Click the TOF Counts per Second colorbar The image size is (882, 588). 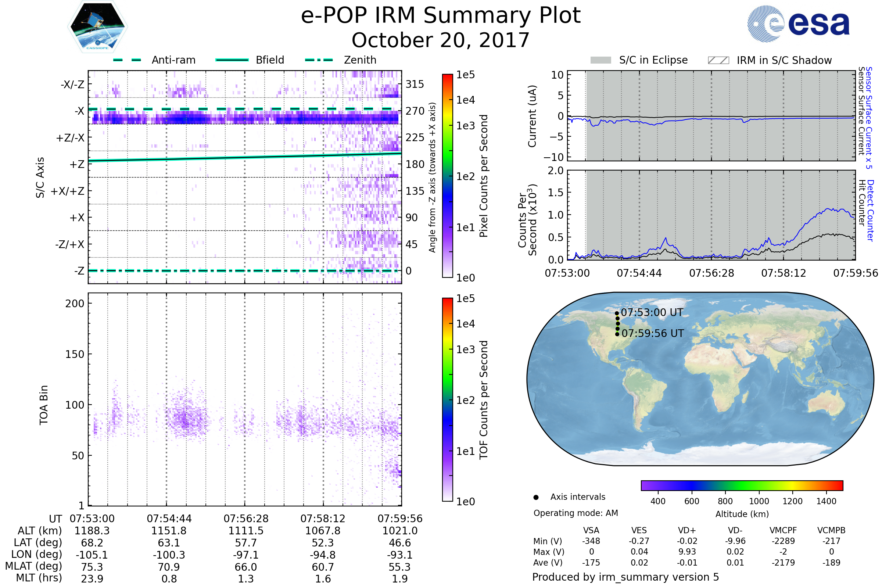pos(447,399)
